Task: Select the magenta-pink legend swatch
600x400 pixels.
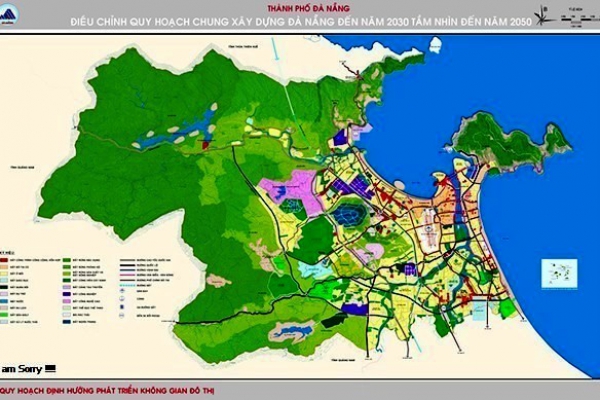Action: pyautogui.click(x=67, y=301)
